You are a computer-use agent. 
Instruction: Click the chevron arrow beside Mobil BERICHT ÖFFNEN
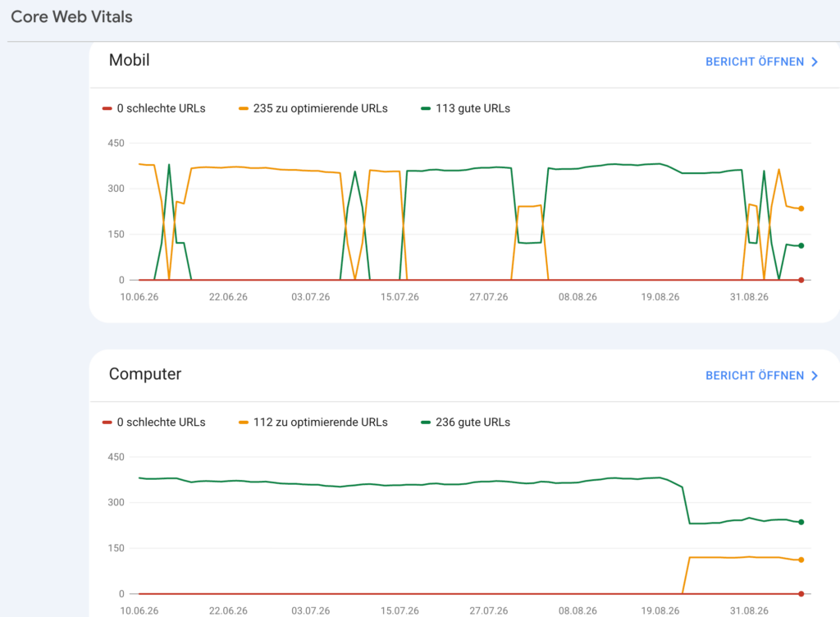tap(815, 62)
